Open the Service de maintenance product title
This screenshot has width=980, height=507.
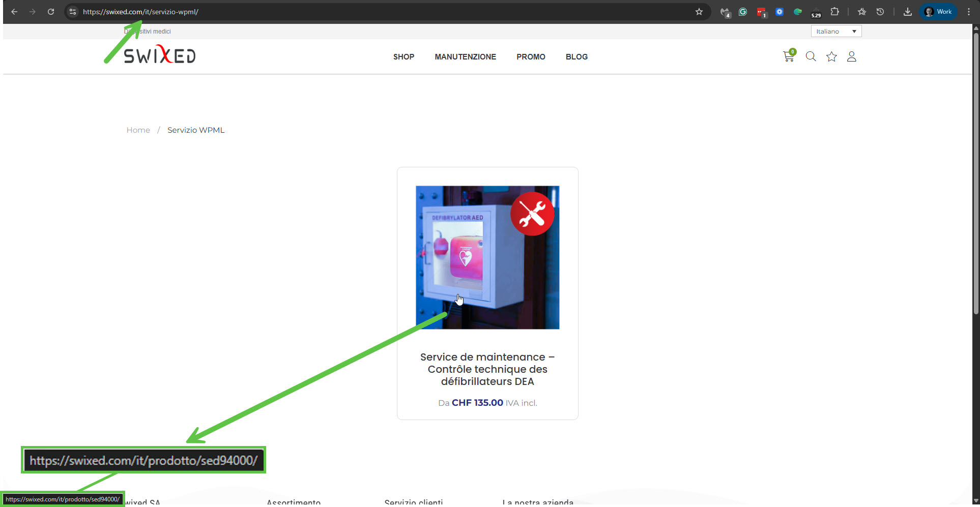point(487,369)
